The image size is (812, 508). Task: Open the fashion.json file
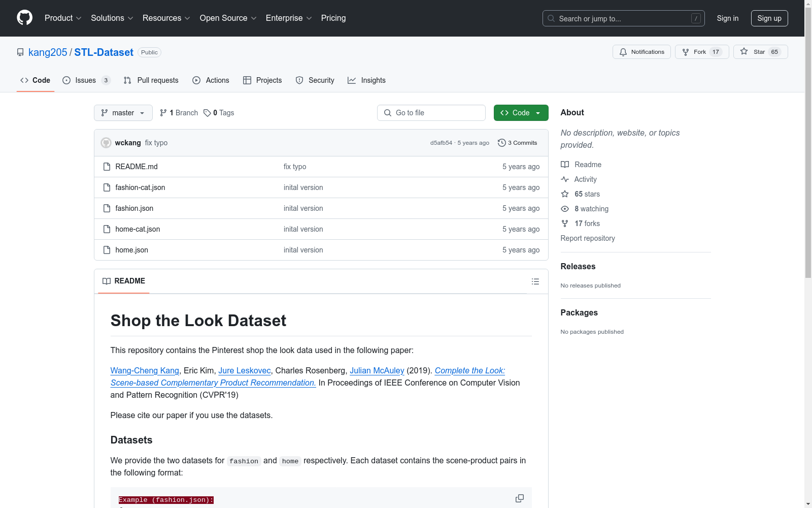click(134, 208)
